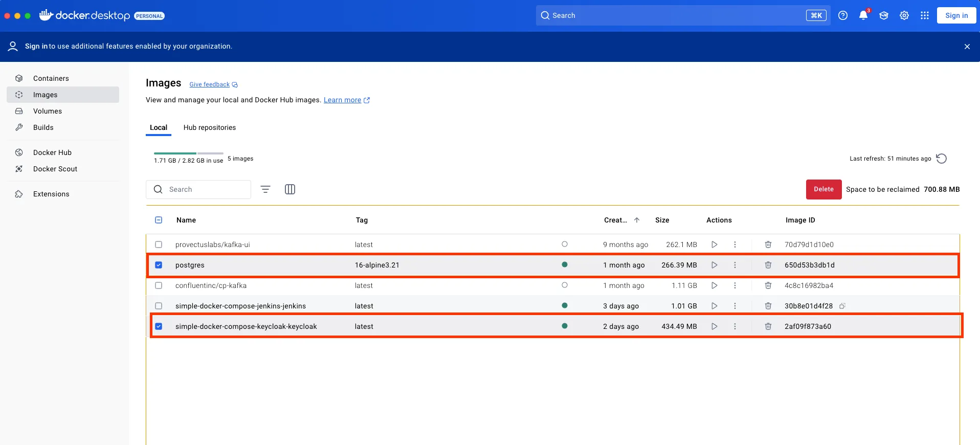Open the Learn more link
This screenshot has height=445, width=980.
coord(347,100)
